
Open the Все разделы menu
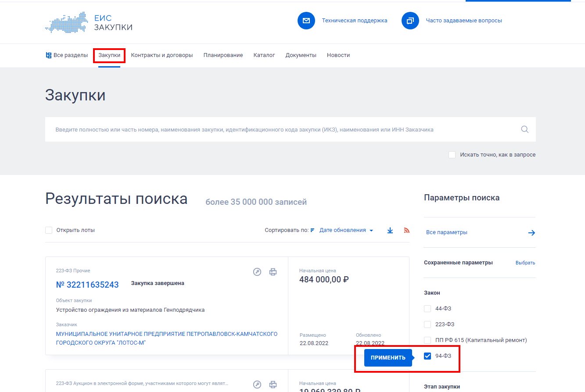67,55
